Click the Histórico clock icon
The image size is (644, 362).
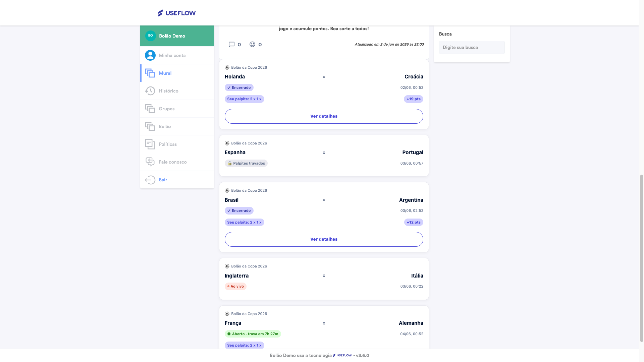pos(150,91)
